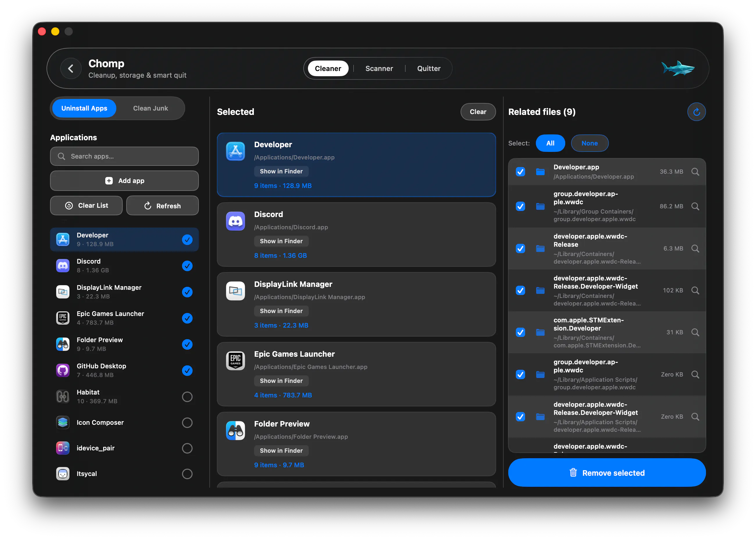Uncheck GitHub Desktop in sidebar
Image resolution: width=756 pixels, height=540 pixels.
[187, 370]
